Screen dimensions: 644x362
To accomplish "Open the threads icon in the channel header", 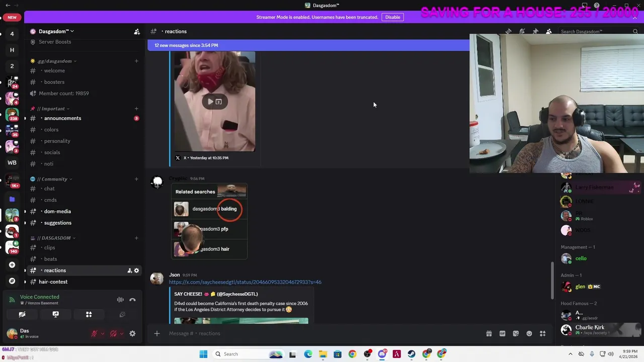I will click(509, 31).
